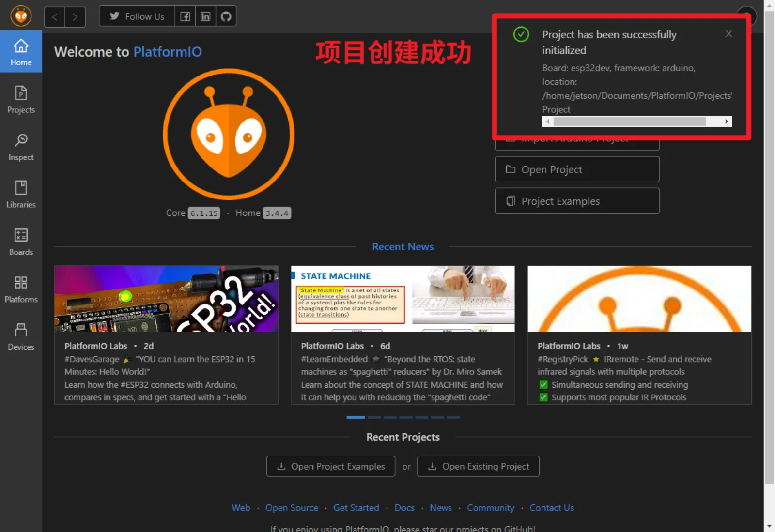Viewport: 775px width, 532px height.
Task: Click the Facebook icon in toolbar
Action: pos(185,16)
